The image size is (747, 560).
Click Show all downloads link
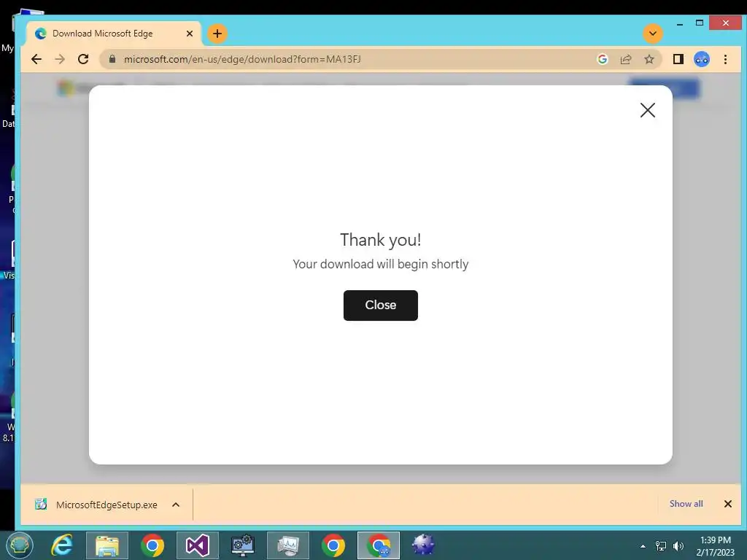[686, 503]
